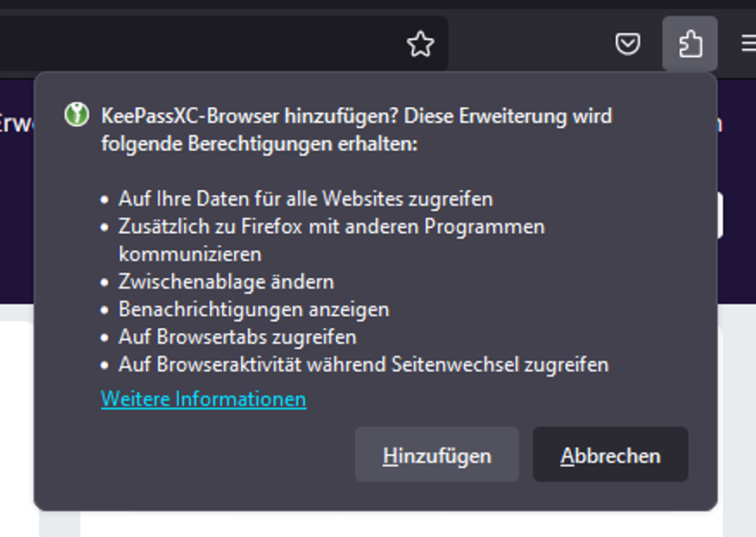Click the KeePassXC-Browser extension logo

click(x=77, y=115)
